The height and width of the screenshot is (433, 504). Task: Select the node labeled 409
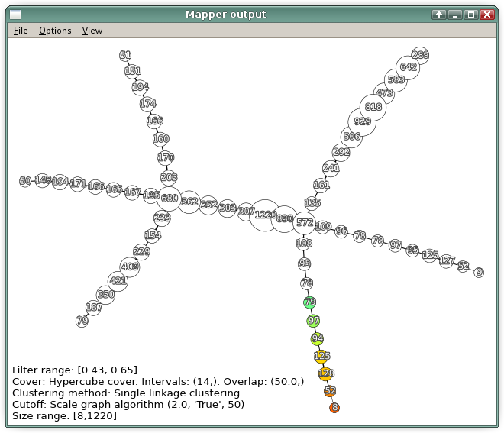130,267
